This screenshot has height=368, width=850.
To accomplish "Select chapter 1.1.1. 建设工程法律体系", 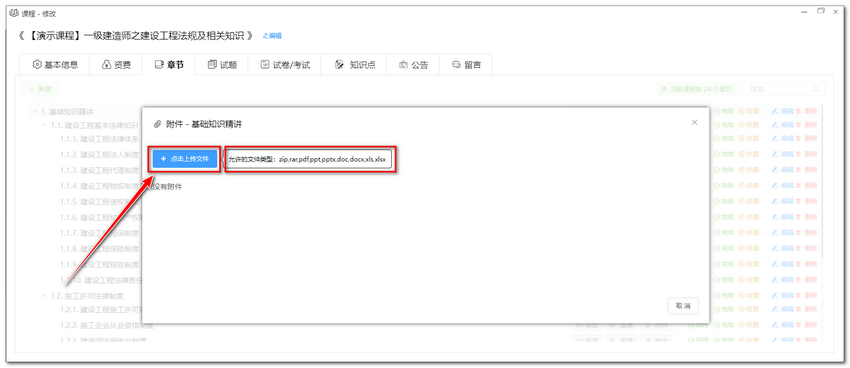I will [x=99, y=139].
